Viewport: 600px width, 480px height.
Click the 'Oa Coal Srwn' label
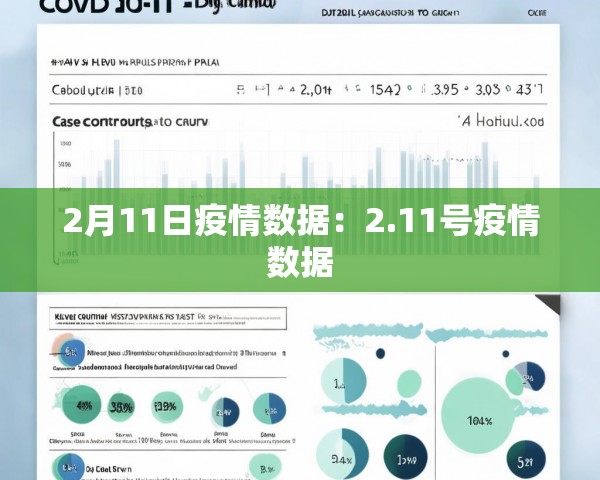[109, 469]
